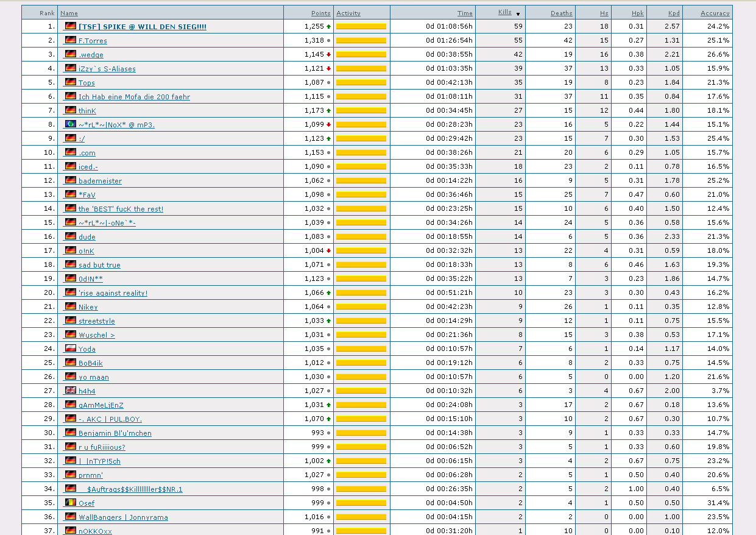Click the German flag beside F.Torres
756x535 pixels.
pos(70,40)
